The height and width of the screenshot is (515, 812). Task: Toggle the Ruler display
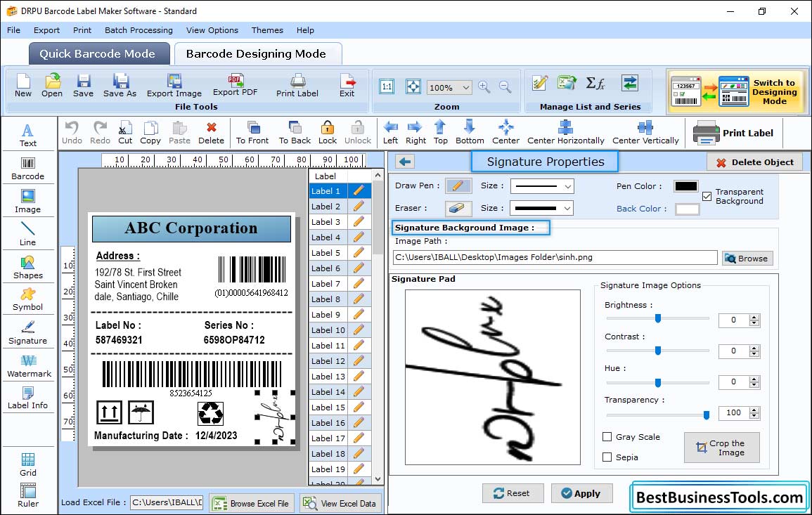point(28,495)
